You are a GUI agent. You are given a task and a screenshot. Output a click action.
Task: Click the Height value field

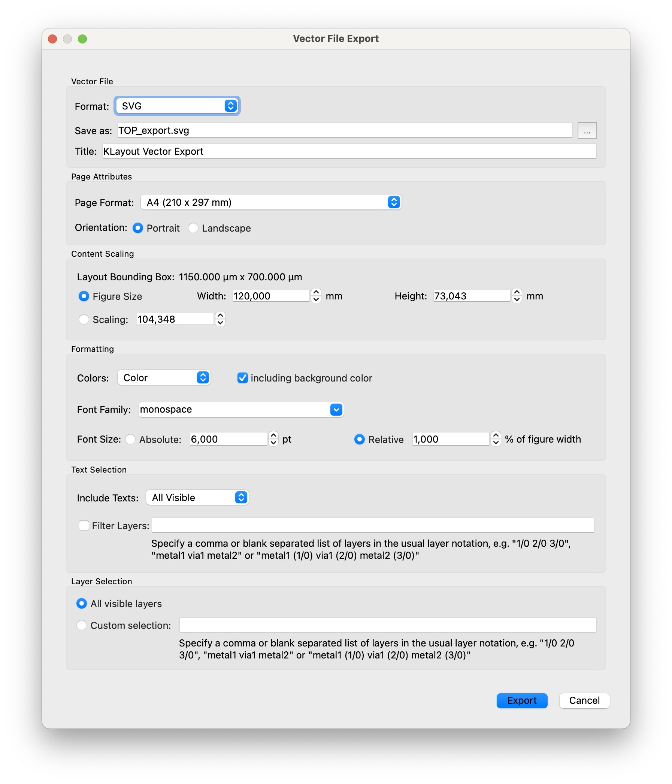click(x=472, y=296)
